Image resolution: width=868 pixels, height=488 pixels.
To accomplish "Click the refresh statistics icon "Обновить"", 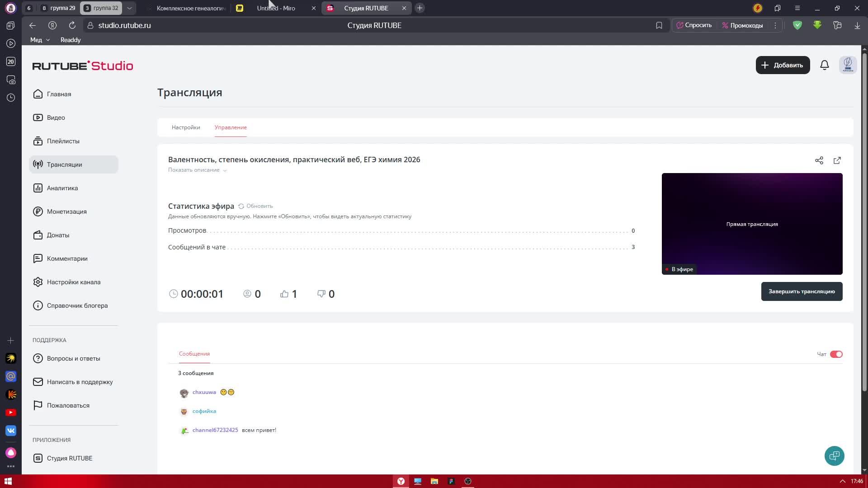I will [x=255, y=206].
